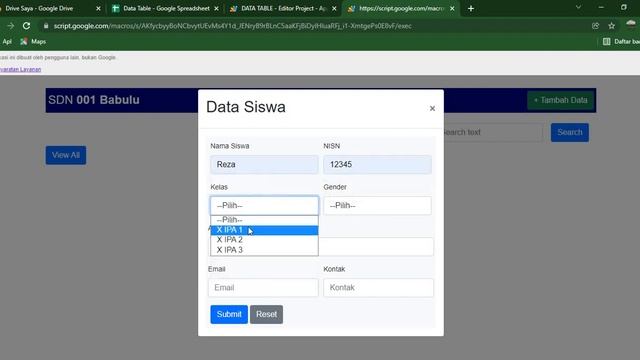Screen dimensions: 640x360
Task: Open the tab search chevron
Action: tap(578, 7)
